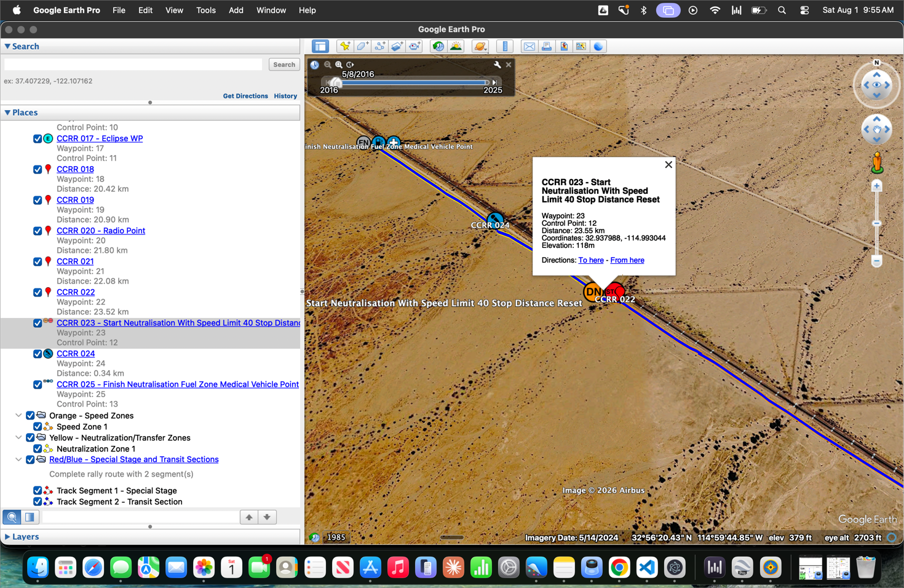Viewport: 904px width, 588px height.
Task: Open the Tools menu
Action: (x=206, y=10)
